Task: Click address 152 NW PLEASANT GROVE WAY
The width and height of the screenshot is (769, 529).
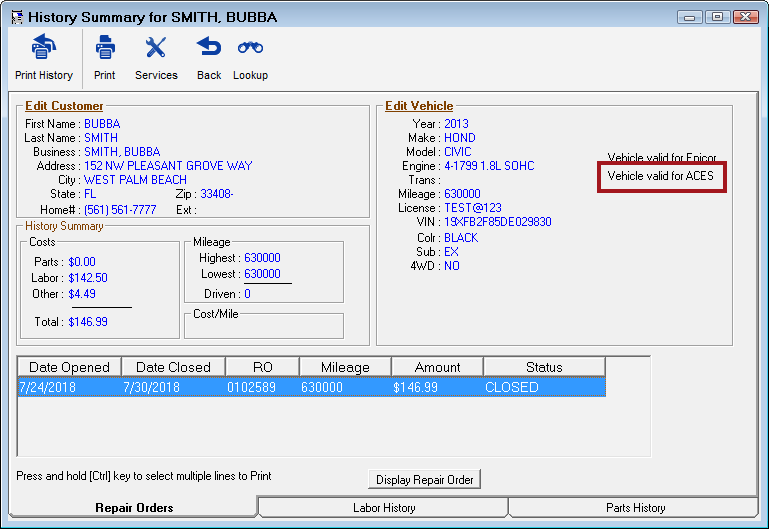Action: click(168, 166)
